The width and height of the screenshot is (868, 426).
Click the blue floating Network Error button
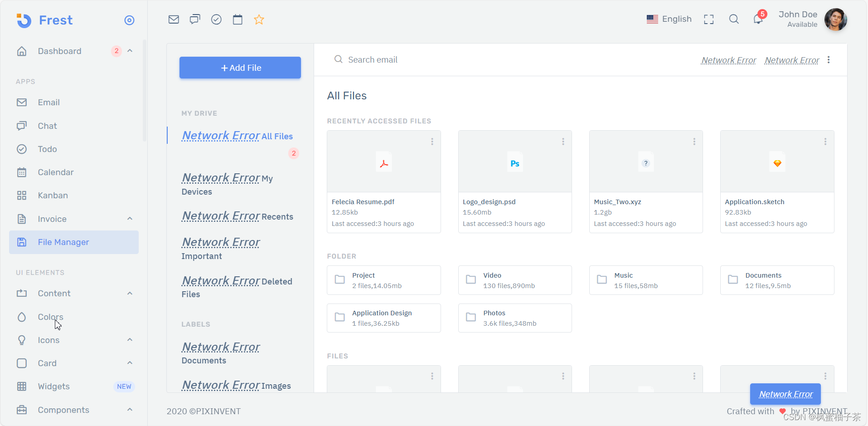pos(786,394)
